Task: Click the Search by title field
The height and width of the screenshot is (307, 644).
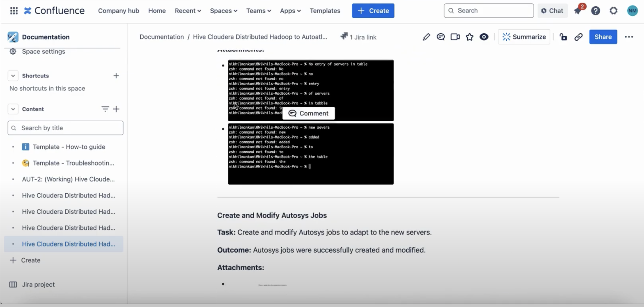Action: [x=66, y=128]
